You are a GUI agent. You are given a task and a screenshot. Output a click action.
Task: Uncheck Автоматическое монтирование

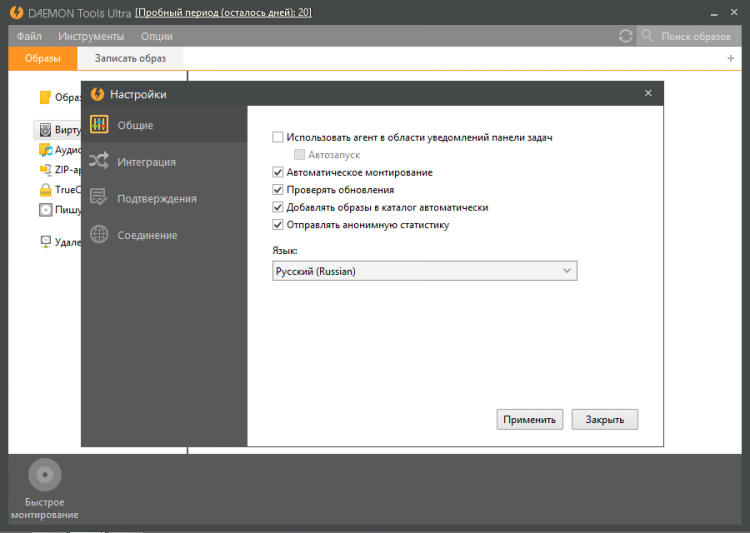(277, 172)
